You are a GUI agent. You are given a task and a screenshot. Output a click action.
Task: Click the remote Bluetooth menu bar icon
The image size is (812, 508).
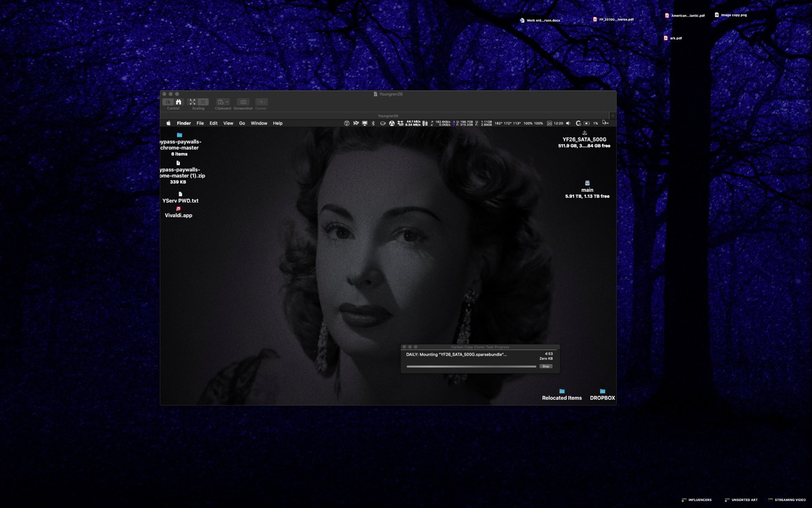tap(373, 123)
